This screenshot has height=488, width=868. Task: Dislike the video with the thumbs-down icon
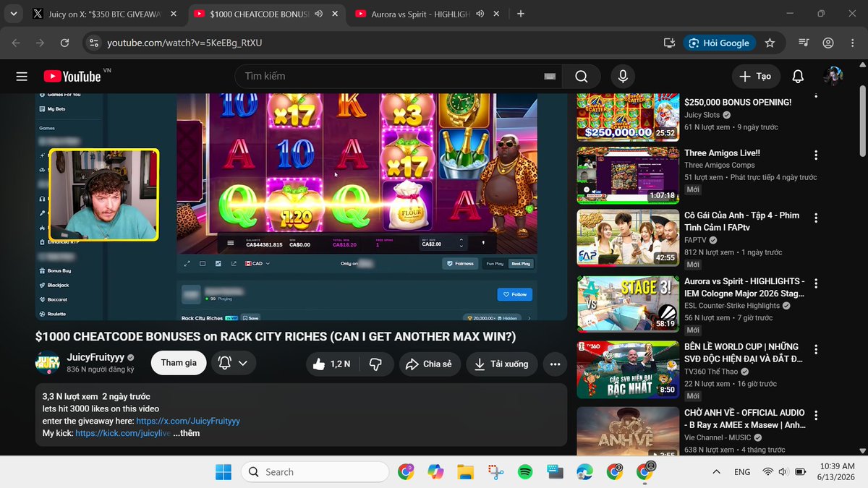click(x=375, y=364)
